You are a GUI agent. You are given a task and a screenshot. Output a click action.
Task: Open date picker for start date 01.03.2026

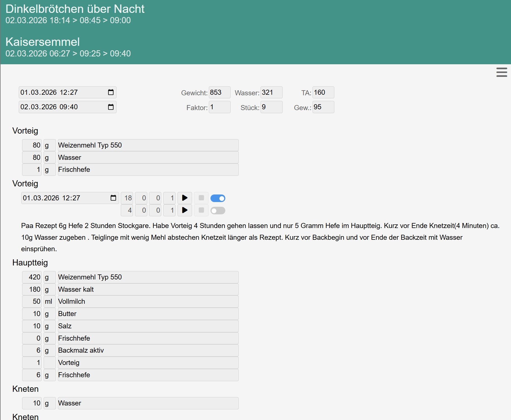[111, 92]
